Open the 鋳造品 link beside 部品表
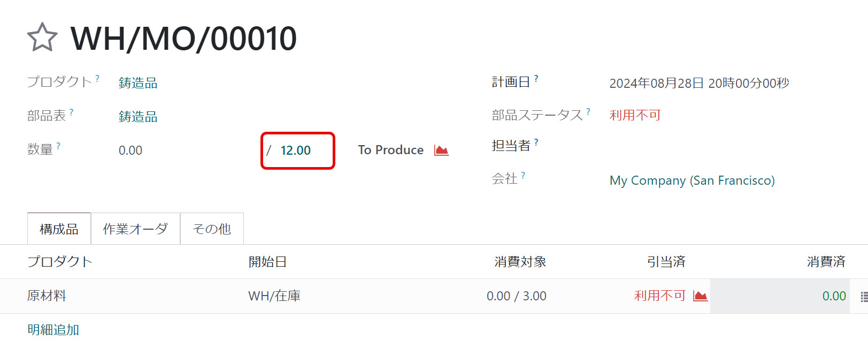Image resolution: width=868 pixels, height=340 pixels. (138, 117)
